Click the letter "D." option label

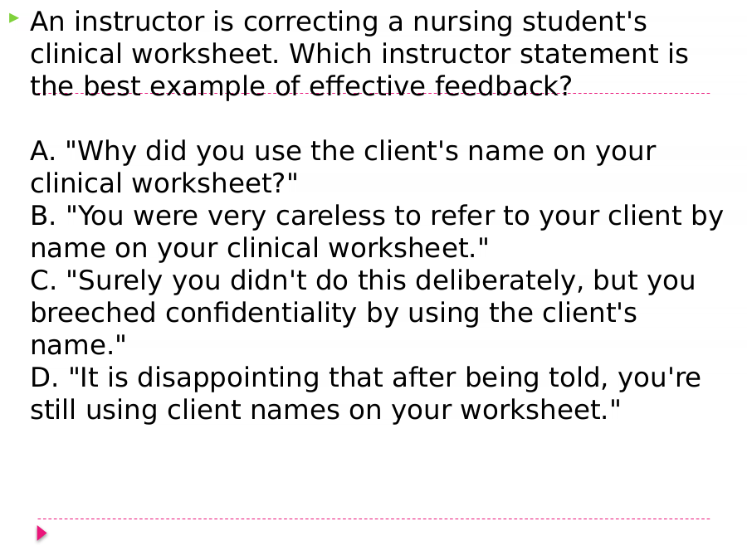pos(44,378)
